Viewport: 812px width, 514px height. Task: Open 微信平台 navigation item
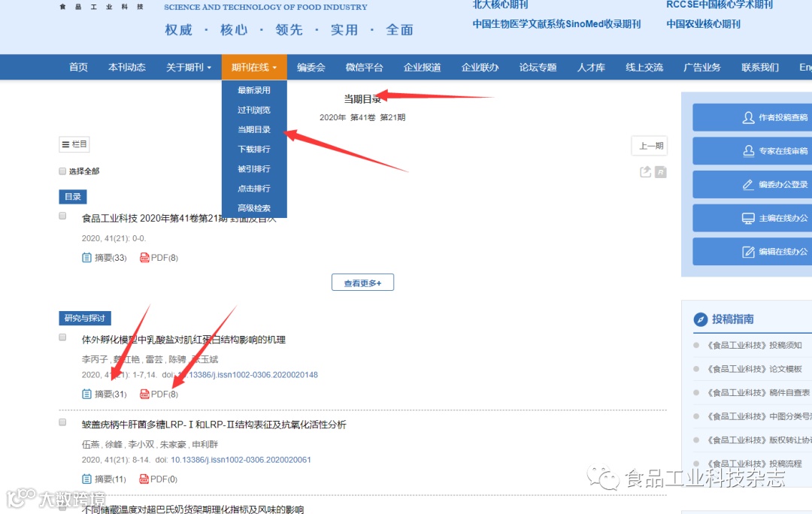(x=365, y=68)
